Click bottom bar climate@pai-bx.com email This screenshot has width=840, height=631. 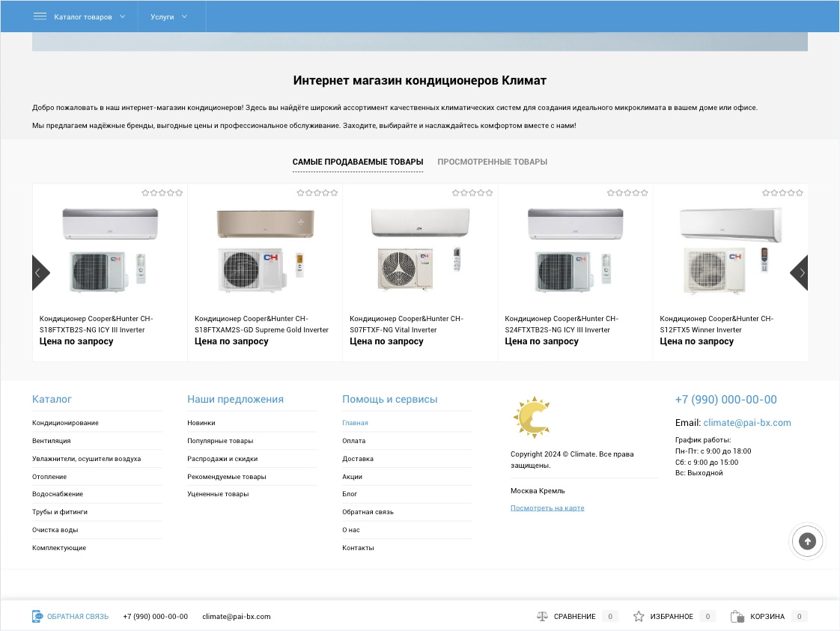[x=237, y=617]
